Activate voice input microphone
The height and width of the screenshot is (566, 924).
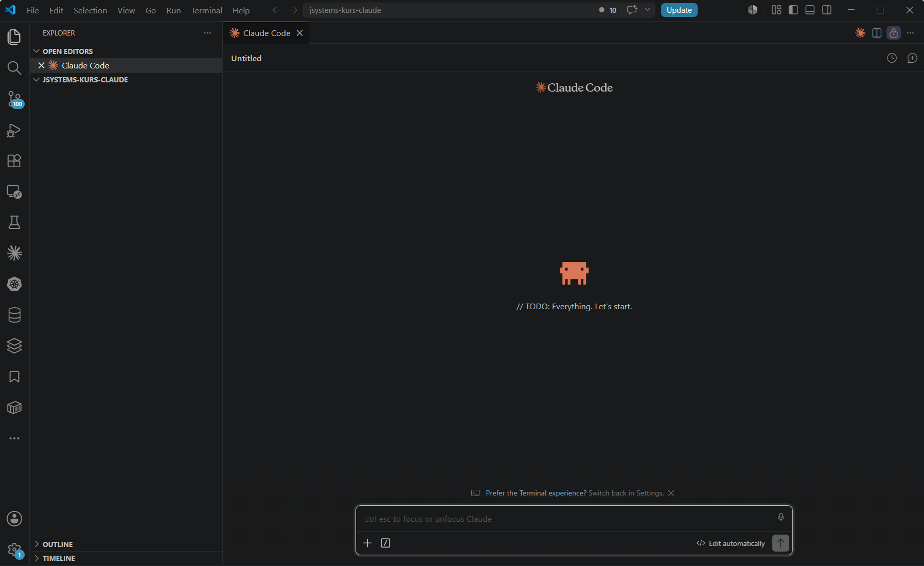point(781,517)
